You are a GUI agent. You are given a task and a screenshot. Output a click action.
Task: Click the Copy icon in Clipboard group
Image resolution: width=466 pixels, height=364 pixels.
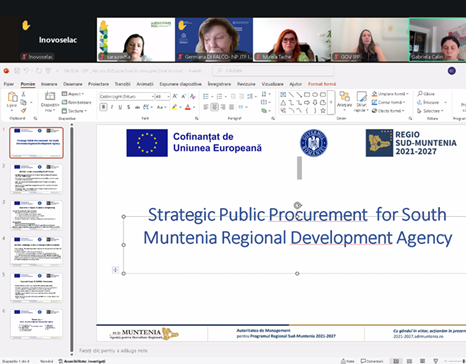coord(23,102)
